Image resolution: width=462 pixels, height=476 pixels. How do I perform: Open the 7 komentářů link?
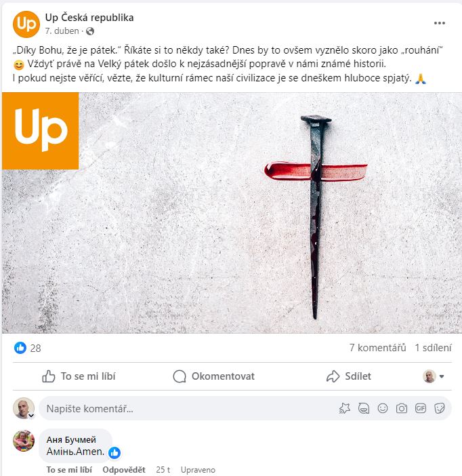377,348
